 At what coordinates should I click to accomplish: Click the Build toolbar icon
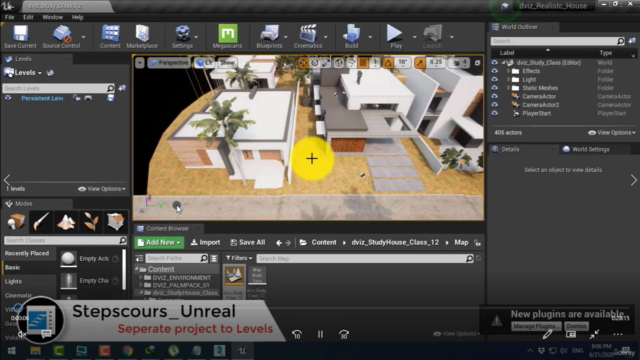[x=351, y=36]
